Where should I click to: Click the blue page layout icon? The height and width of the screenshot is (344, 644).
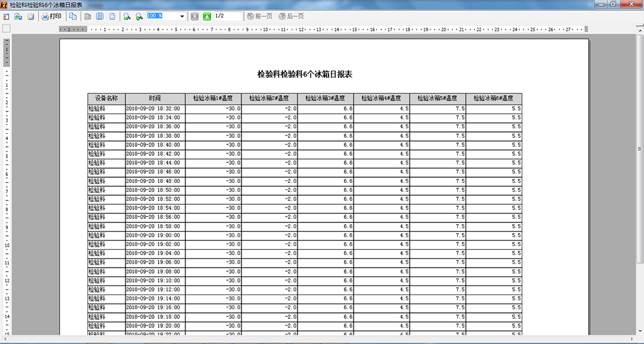coord(99,17)
